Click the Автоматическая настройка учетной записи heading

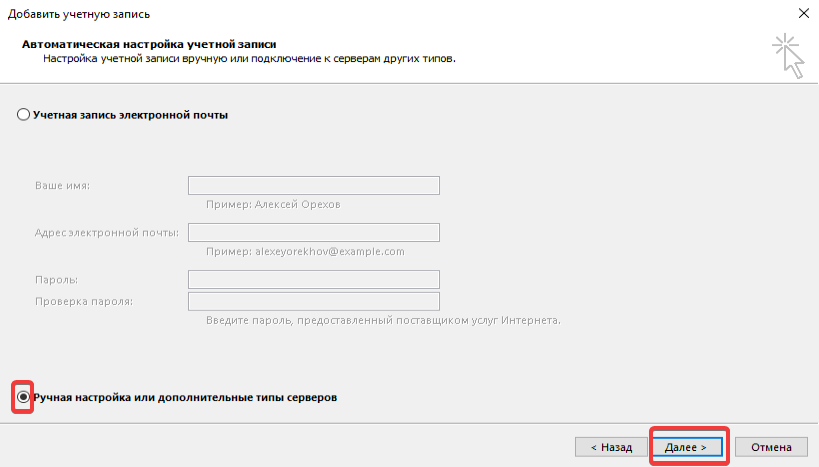(149, 45)
